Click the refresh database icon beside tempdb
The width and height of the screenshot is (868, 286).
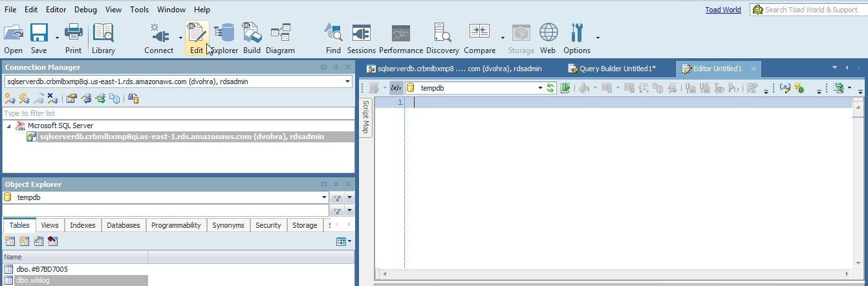click(550, 88)
